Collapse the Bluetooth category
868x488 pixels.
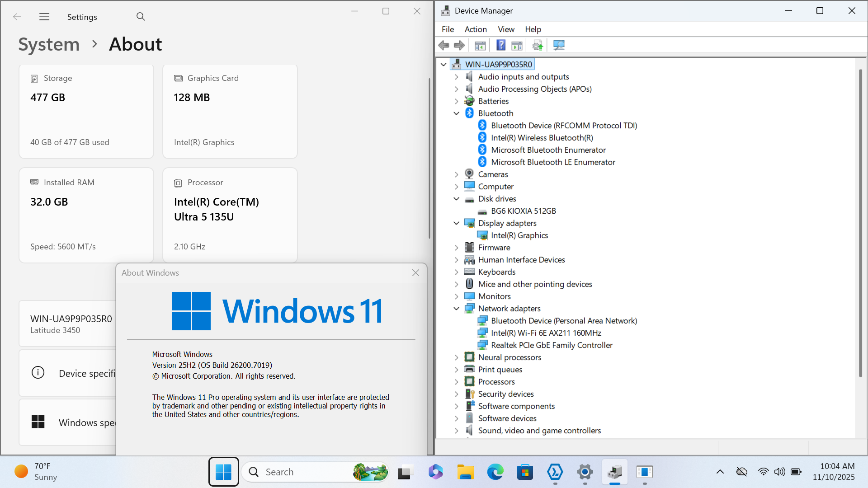point(456,113)
